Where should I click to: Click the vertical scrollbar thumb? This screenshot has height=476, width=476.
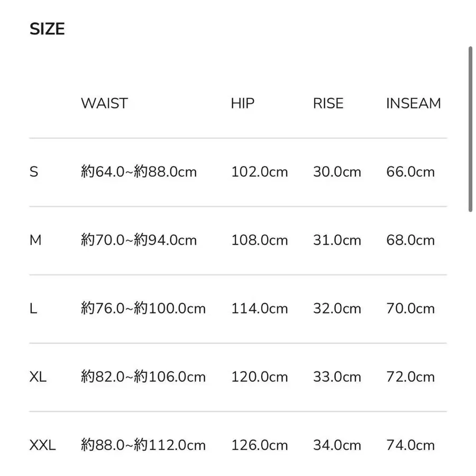pyautogui.click(x=470, y=129)
